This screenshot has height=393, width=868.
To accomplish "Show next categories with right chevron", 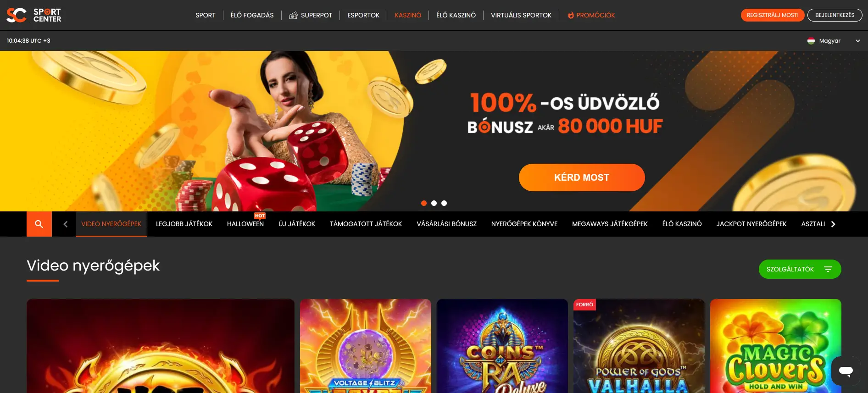I will [833, 224].
